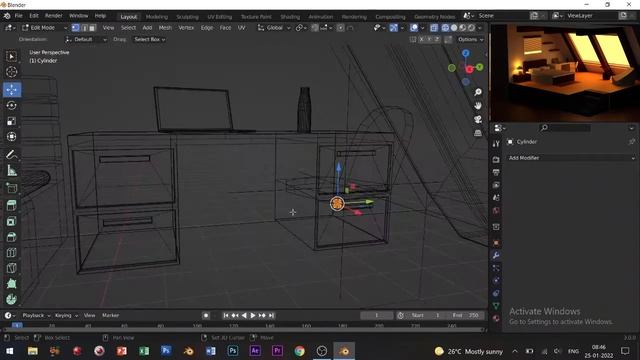Switch to Shading workspace tab

coord(290,17)
